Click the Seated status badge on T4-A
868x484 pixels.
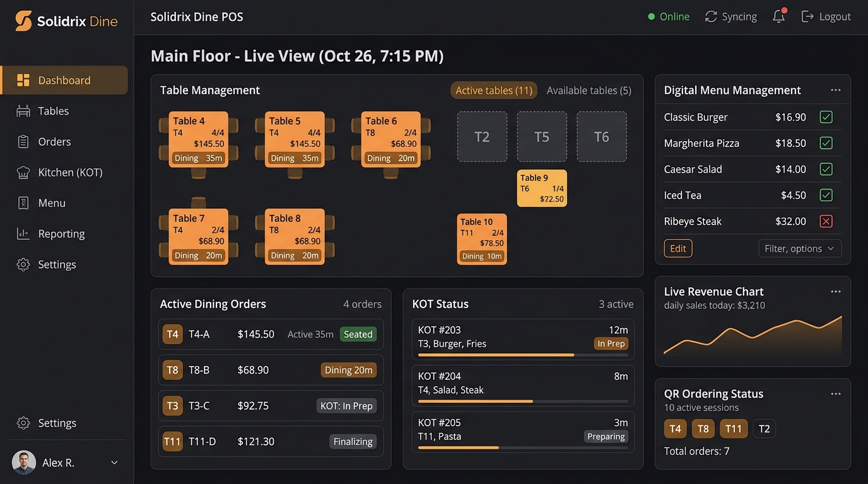[x=358, y=334]
